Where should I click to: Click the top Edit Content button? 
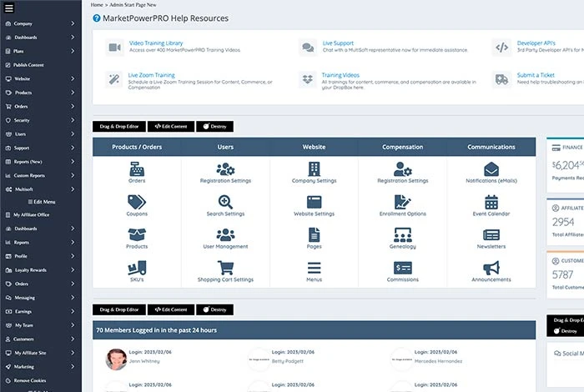171,126
